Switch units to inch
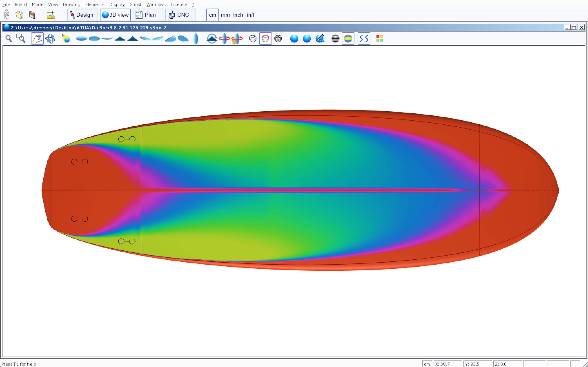The image size is (588, 367). click(x=238, y=15)
